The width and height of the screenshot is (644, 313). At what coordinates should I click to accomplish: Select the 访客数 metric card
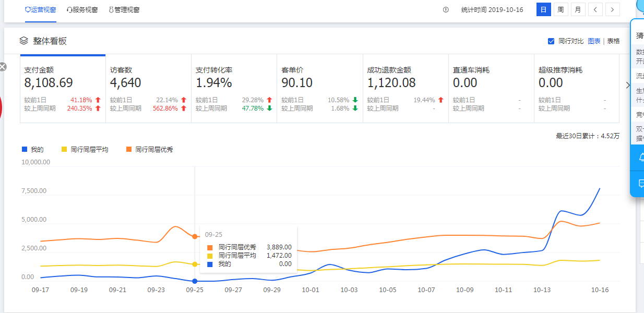[x=148, y=89]
